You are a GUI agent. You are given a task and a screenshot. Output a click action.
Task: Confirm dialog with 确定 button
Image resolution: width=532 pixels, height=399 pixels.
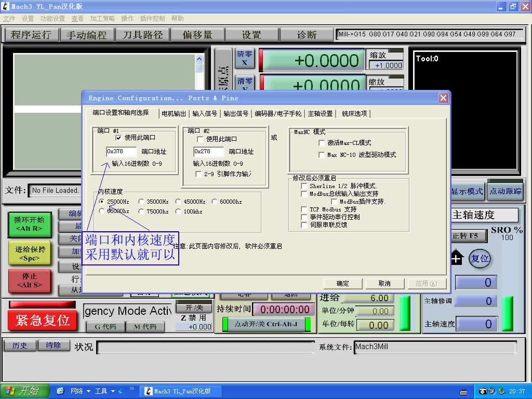coord(343,283)
